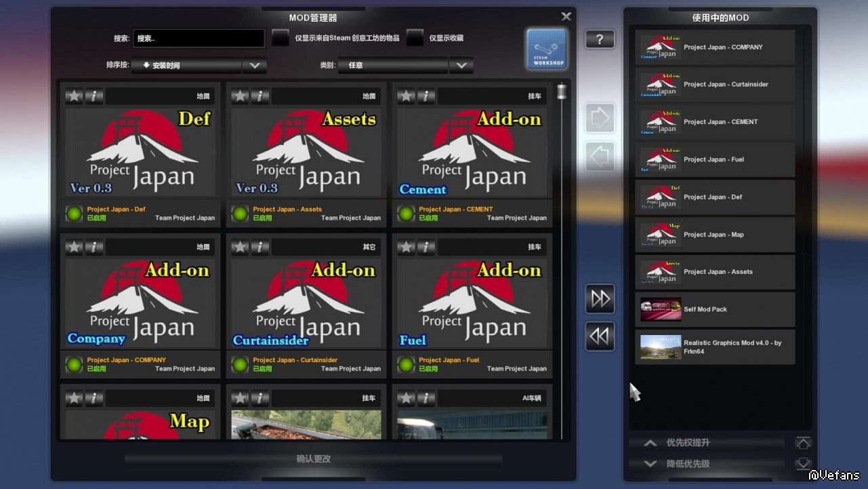
Task: Close the MOD管理器 window
Action: coord(566,16)
